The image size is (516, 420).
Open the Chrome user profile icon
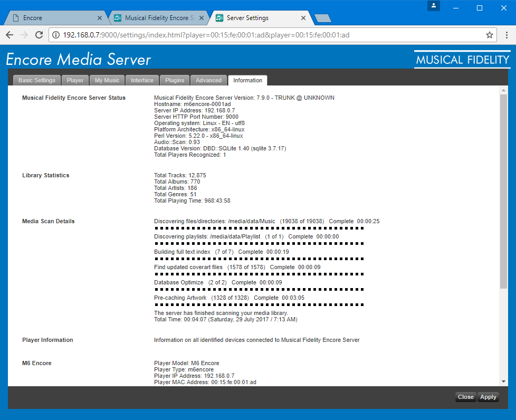coord(433,6)
